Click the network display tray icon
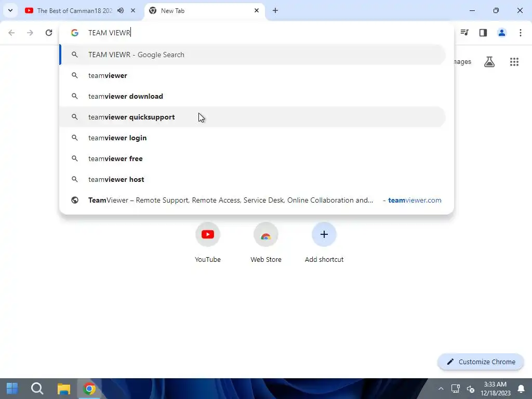Screen dimensions: 532x399 (x=455, y=389)
